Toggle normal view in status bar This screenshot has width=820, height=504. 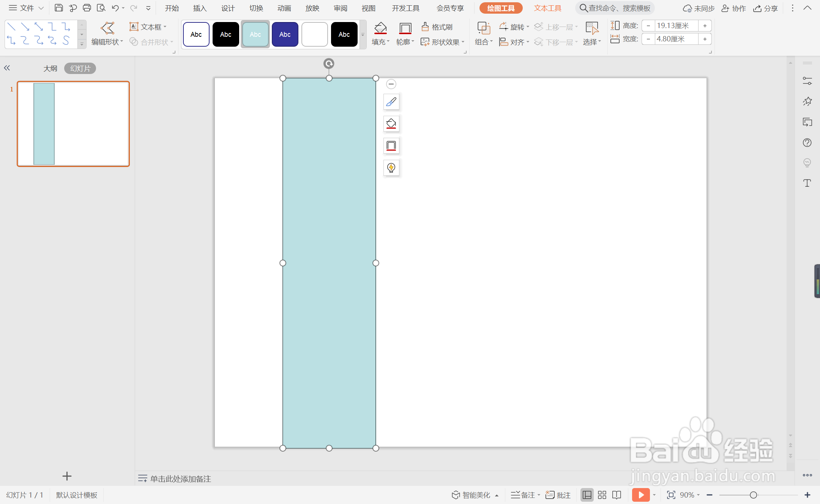tap(587, 495)
